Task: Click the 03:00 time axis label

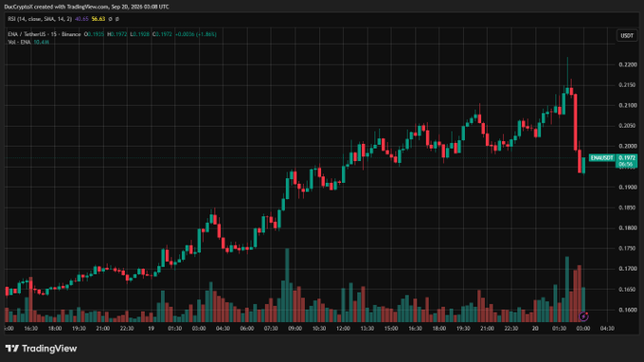Action: (583, 329)
